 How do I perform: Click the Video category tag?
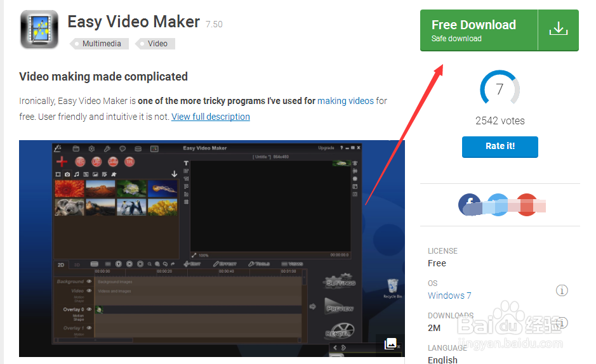(x=155, y=44)
